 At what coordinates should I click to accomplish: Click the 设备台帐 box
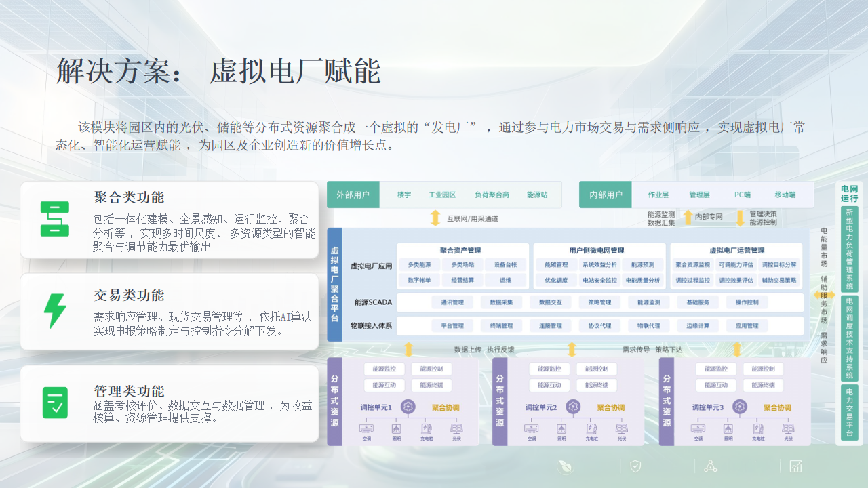pos(505,265)
